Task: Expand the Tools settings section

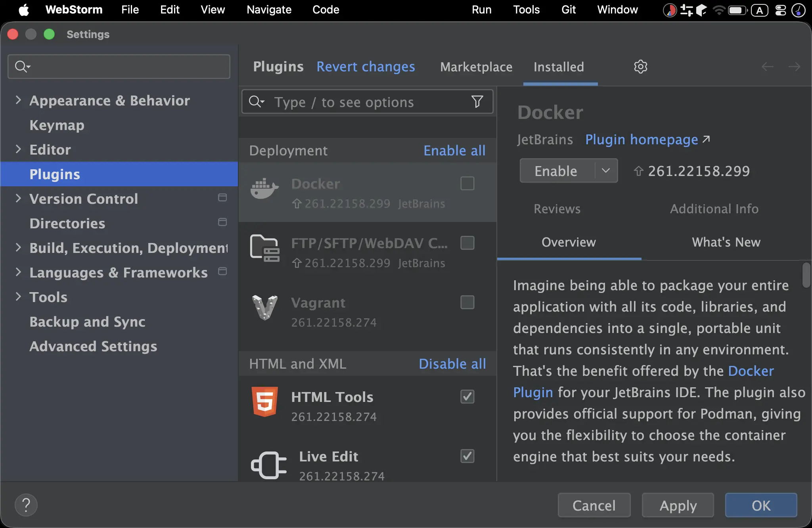Action: pos(18,297)
